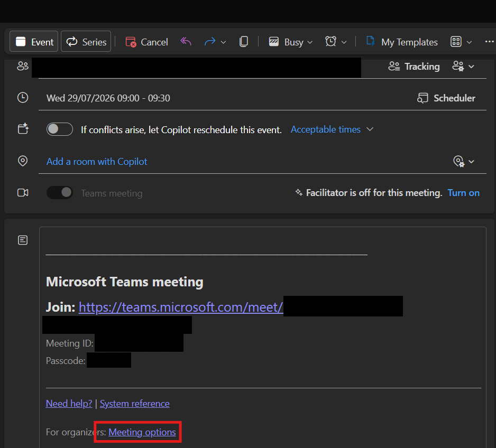Open Meeting options for organizers

click(x=142, y=432)
